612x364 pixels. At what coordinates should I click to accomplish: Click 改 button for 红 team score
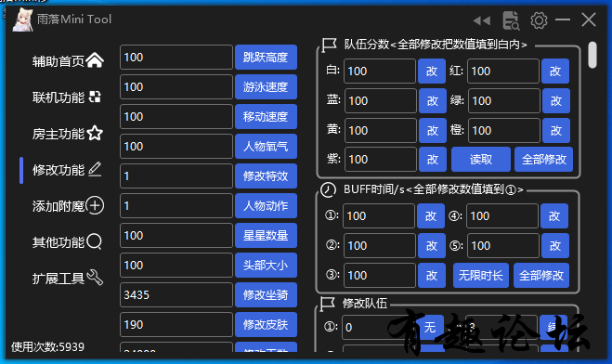(x=555, y=71)
